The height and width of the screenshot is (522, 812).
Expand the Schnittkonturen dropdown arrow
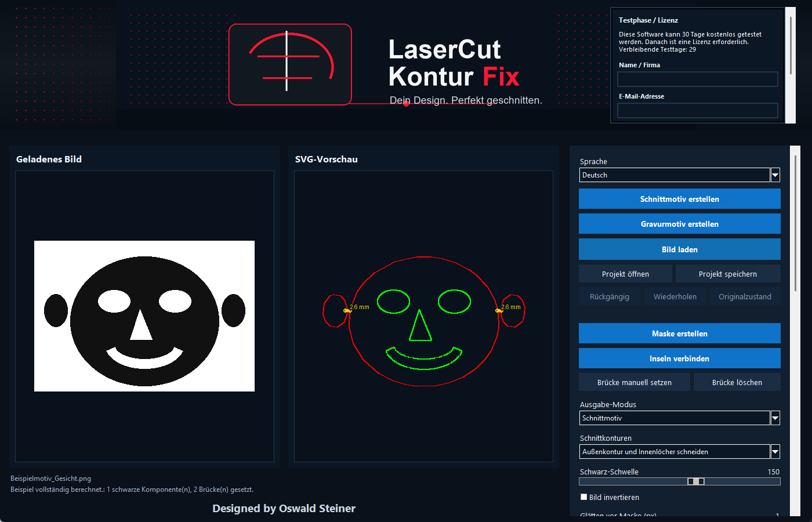point(775,452)
